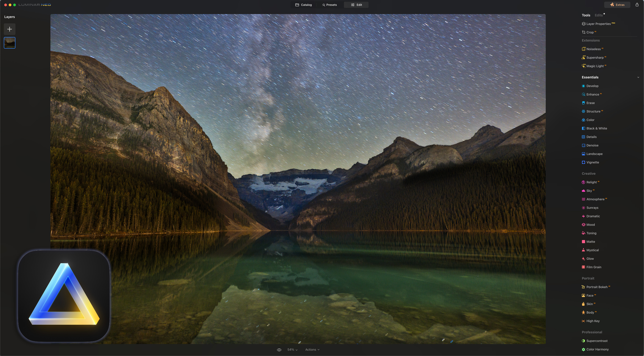The height and width of the screenshot is (356, 644).
Task: Open the 54% zoom dropdown
Action: click(292, 350)
